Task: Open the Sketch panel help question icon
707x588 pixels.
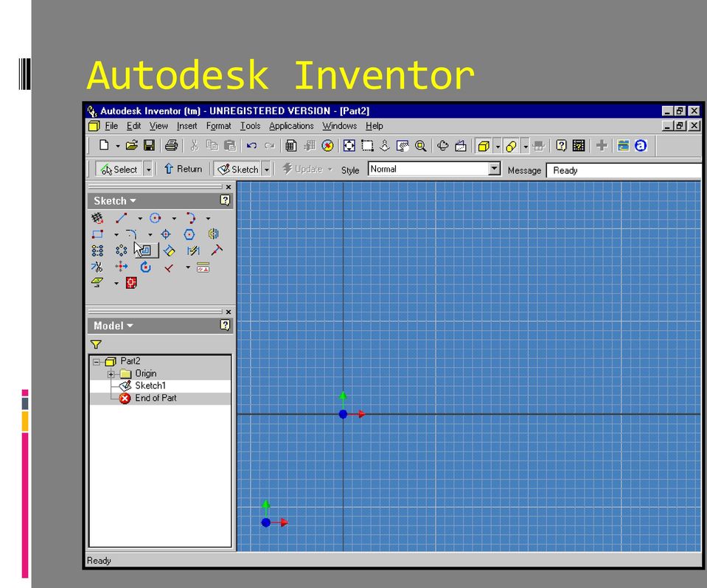Action: tap(225, 200)
